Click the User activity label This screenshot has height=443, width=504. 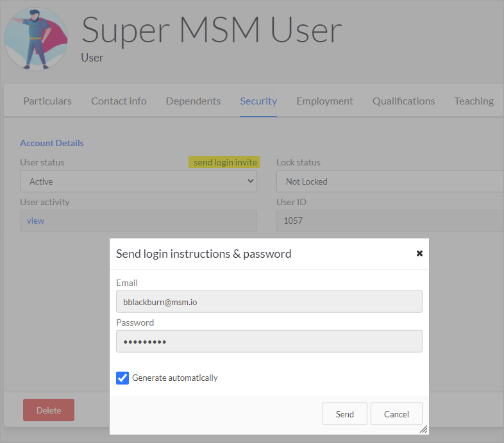tap(45, 202)
